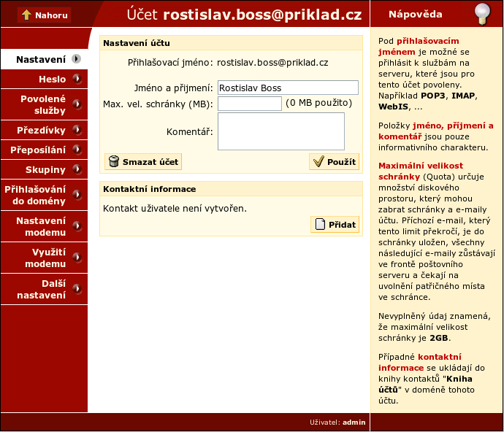Click the up arrow icon beside Nahoru
Image resolution: width=504 pixels, height=432 pixels.
(x=26, y=15)
